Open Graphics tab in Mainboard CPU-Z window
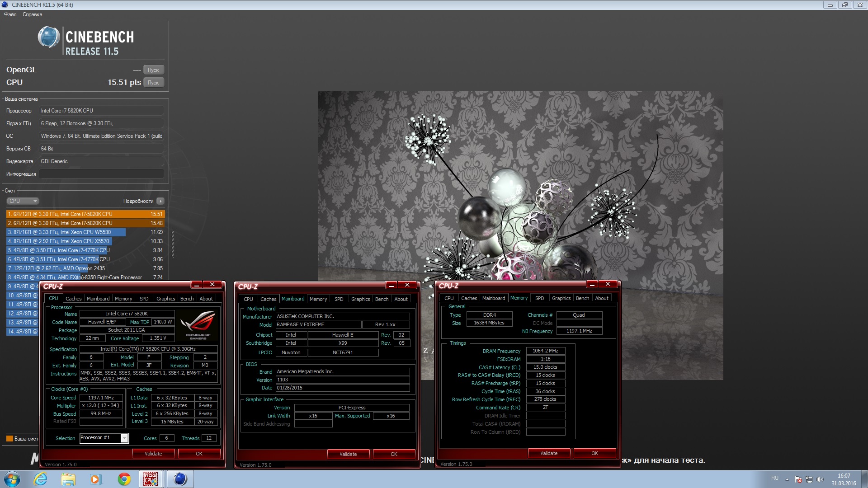This screenshot has height=488, width=868. 360,299
